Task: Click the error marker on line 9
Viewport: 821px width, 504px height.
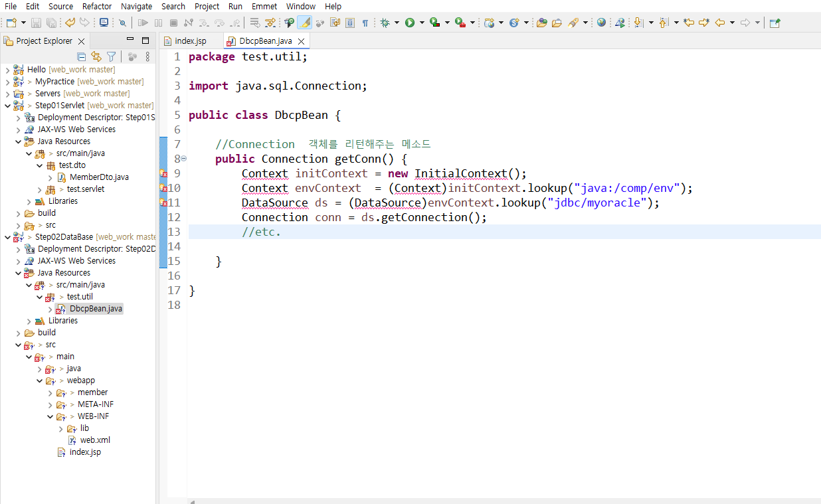Action: coord(163,174)
